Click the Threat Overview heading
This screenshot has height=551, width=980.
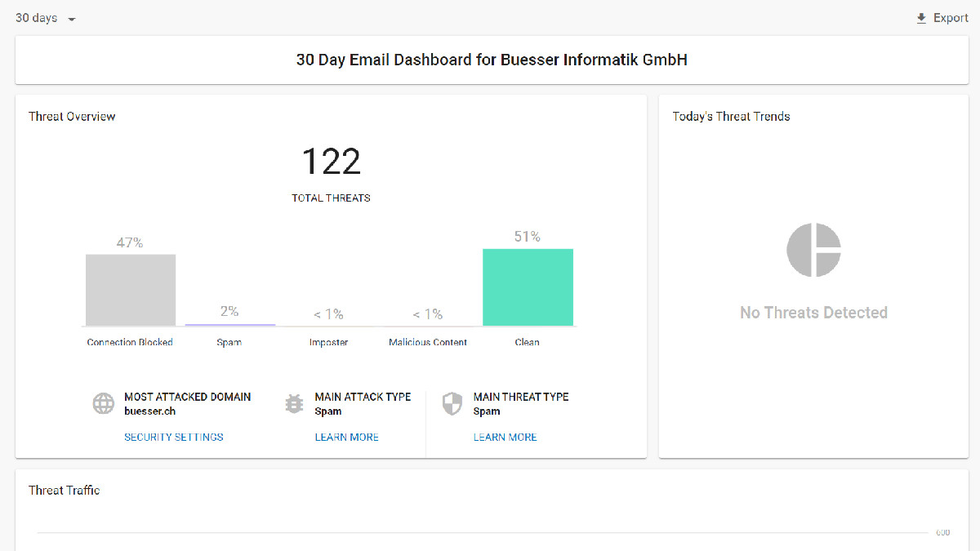72,116
